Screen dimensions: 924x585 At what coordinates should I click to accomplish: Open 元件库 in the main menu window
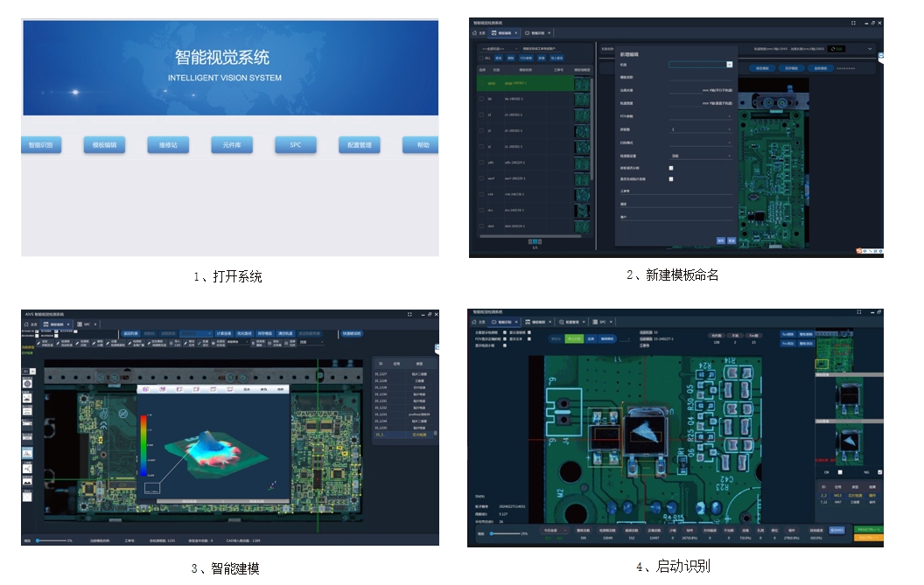pyautogui.click(x=232, y=145)
